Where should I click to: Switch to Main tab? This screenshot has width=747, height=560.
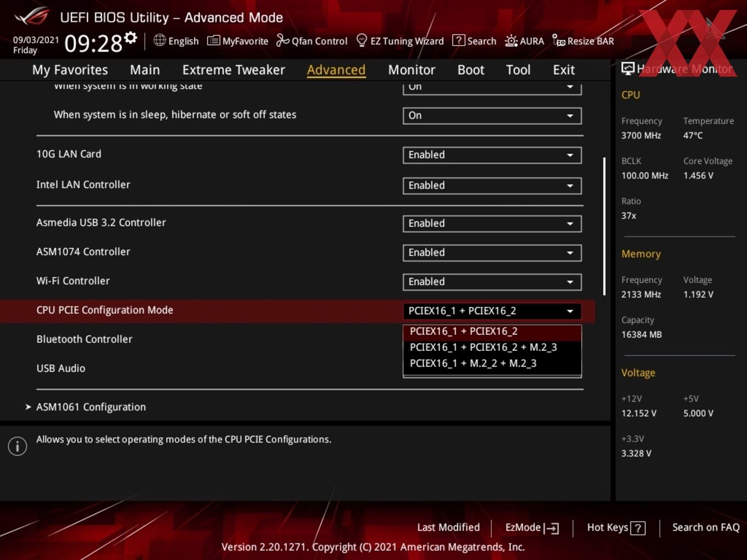[x=145, y=70]
